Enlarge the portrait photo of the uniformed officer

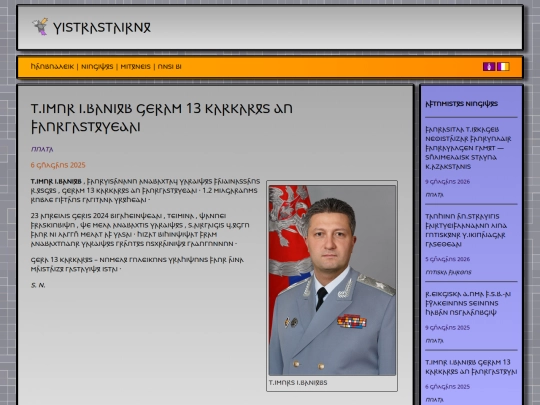[332, 280]
